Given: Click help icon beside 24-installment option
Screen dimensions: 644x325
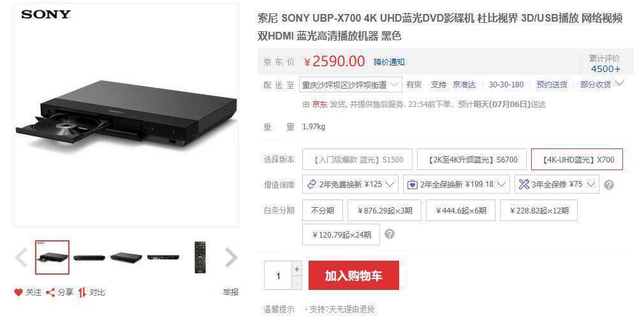Looking at the screenshot, I should click(x=390, y=235).
